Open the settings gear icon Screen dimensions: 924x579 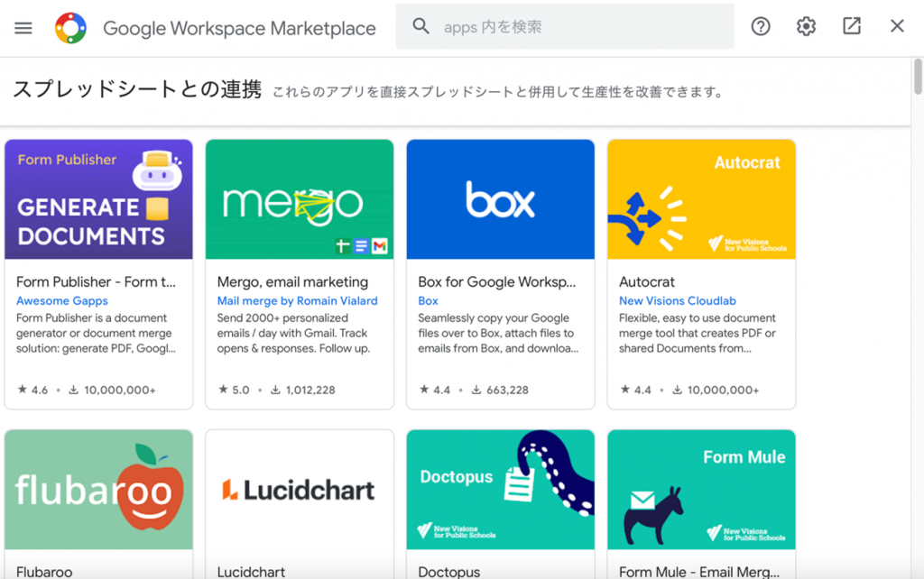(x=806, y=26)
